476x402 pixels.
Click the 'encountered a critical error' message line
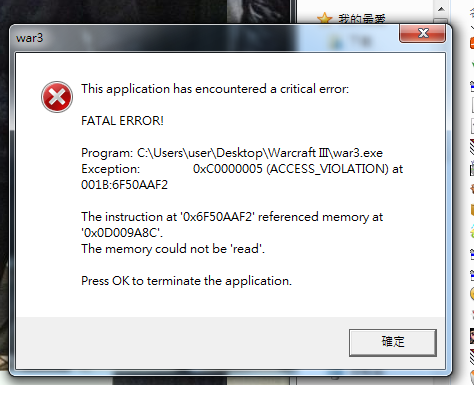pyautogui.click(x=215, y=89)
